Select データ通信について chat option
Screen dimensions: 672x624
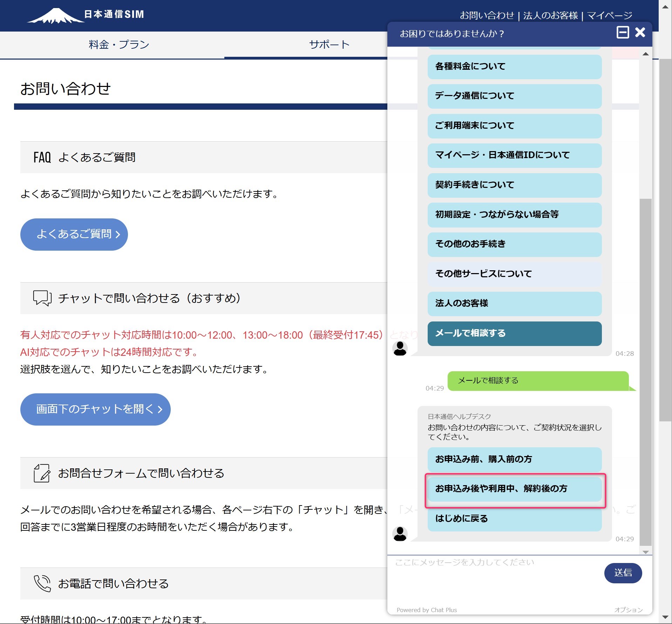click(515, 96)
